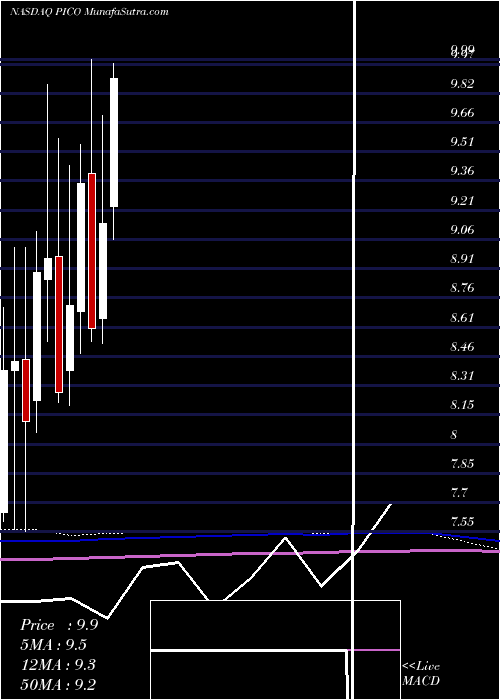Click the 5MA : 9.5 readout
The image size is (500, 700).
pyautogui.click(x=54, y=645)
